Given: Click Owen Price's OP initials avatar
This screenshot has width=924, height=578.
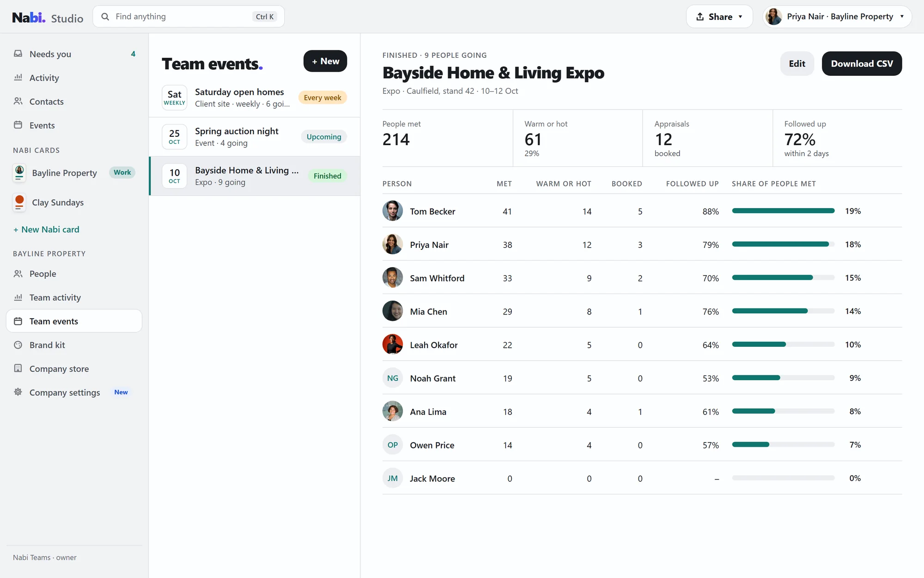Looking at the screenshot, I should [393, 445].
